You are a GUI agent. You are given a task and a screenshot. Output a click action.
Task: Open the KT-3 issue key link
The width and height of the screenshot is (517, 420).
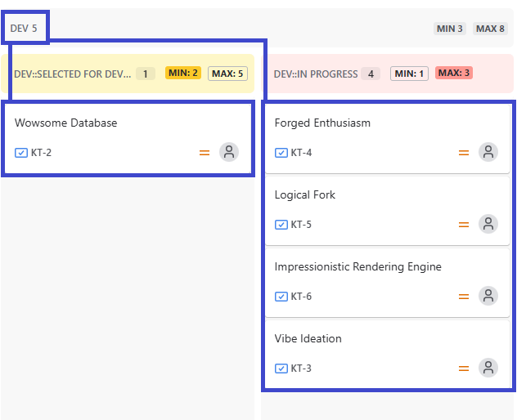(301, 368)
